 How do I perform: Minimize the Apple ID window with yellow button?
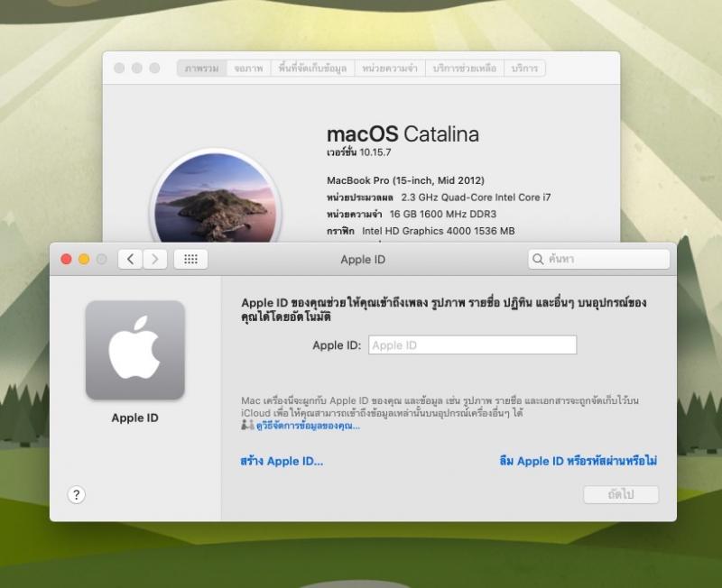click(84, 260)
